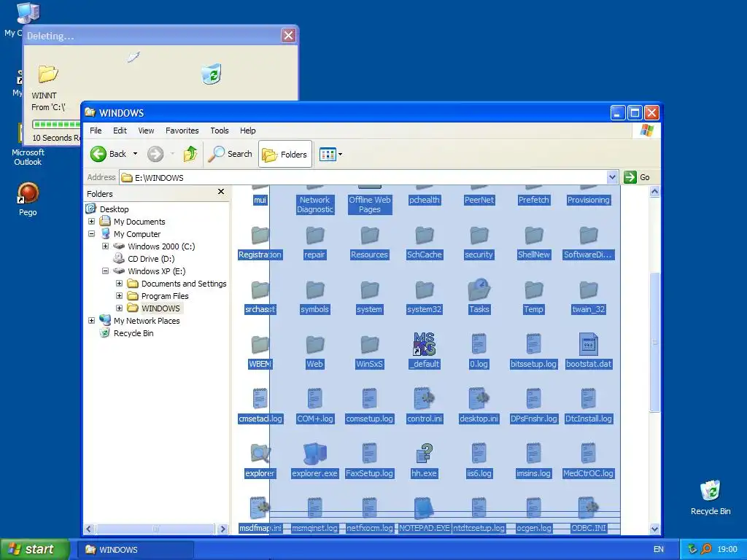Select the symbols folder icon
This screenshot has width=747, height=560.
click(314, 289)
